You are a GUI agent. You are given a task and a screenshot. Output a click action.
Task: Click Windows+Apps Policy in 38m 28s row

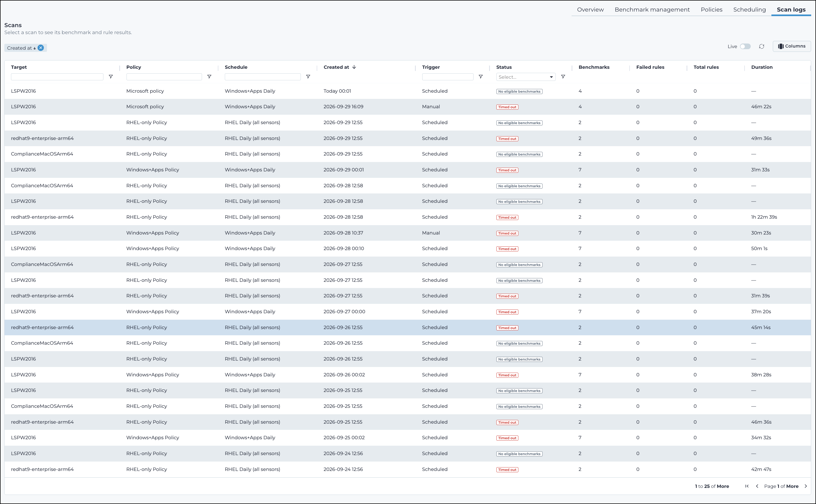point(153,375)
